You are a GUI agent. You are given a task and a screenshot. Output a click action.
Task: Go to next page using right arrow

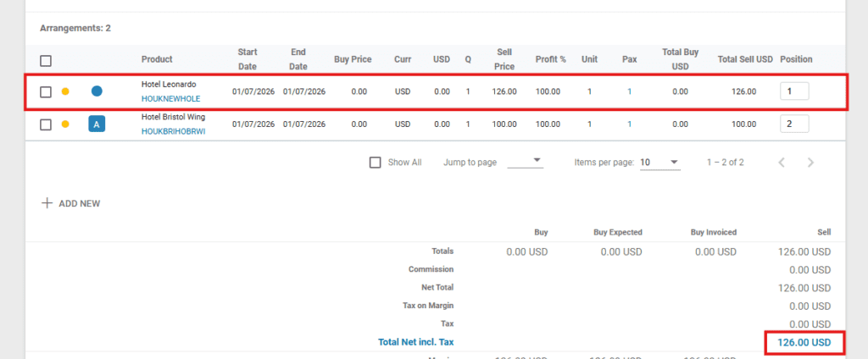[x=810, y=163]
